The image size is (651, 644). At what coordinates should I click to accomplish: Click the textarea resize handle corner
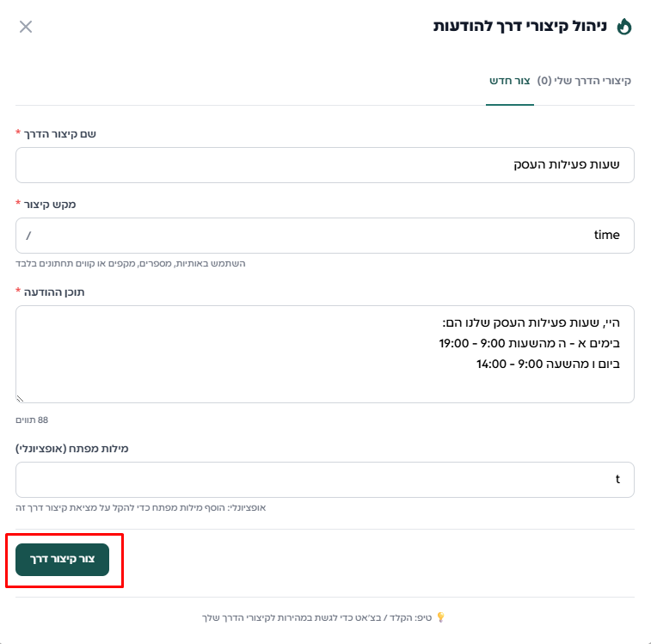[21, 398]
